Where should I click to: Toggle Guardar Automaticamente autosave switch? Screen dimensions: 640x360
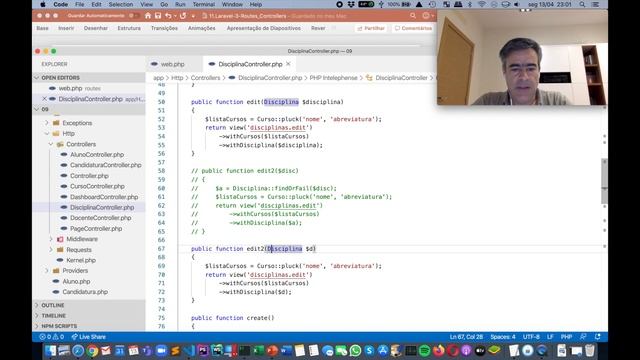(133, 16)
